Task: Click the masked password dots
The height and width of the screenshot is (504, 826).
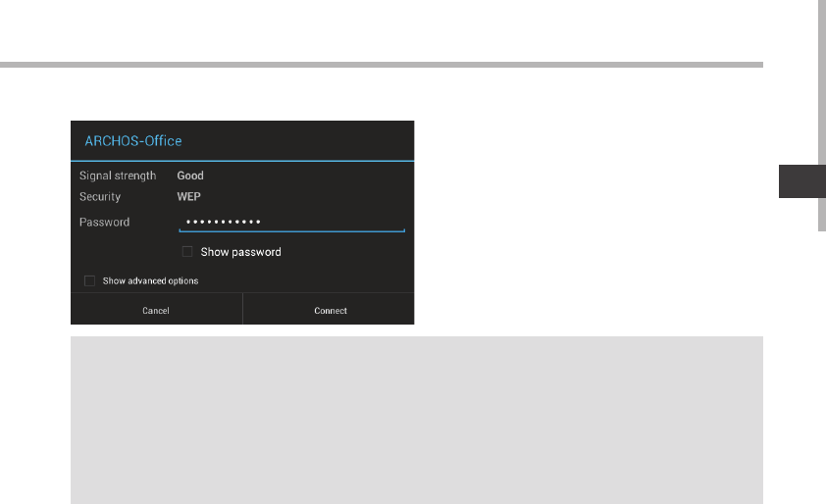Action: coord(224,222)
